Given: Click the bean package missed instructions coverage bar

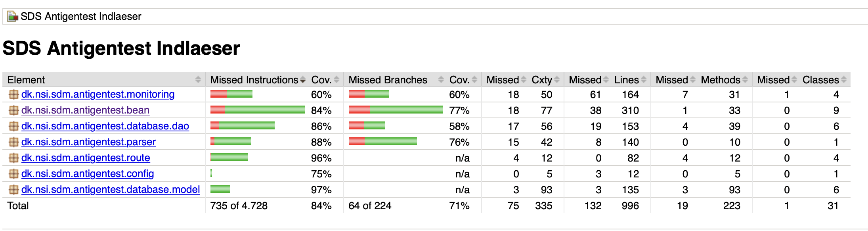Looking at the screenshot, I should click(258, 110).
